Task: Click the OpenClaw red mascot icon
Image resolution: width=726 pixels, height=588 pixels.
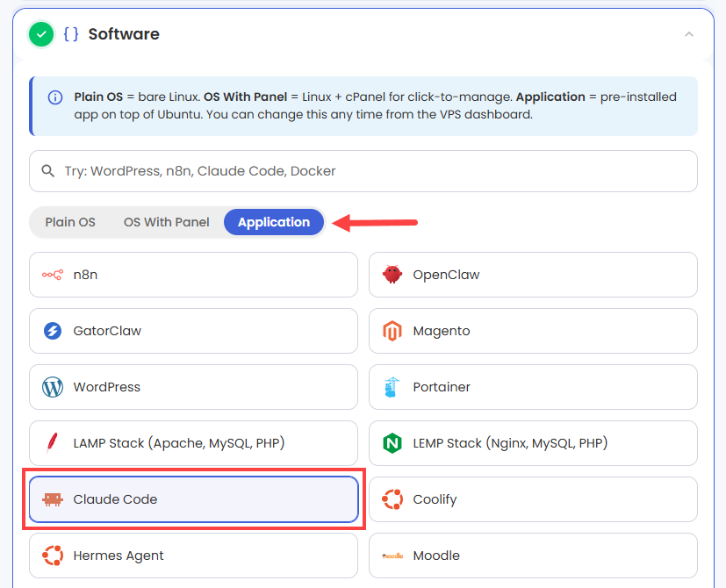Action: click(x=392, y=275)
